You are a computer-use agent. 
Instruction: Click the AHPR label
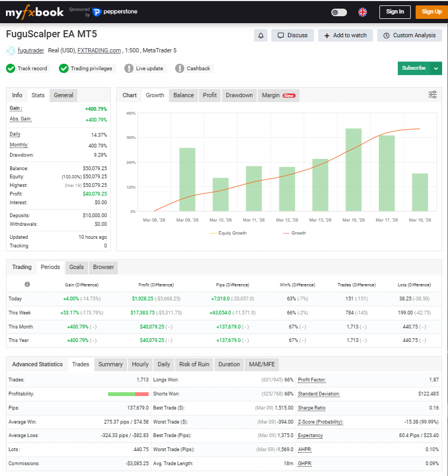(305, 450)
